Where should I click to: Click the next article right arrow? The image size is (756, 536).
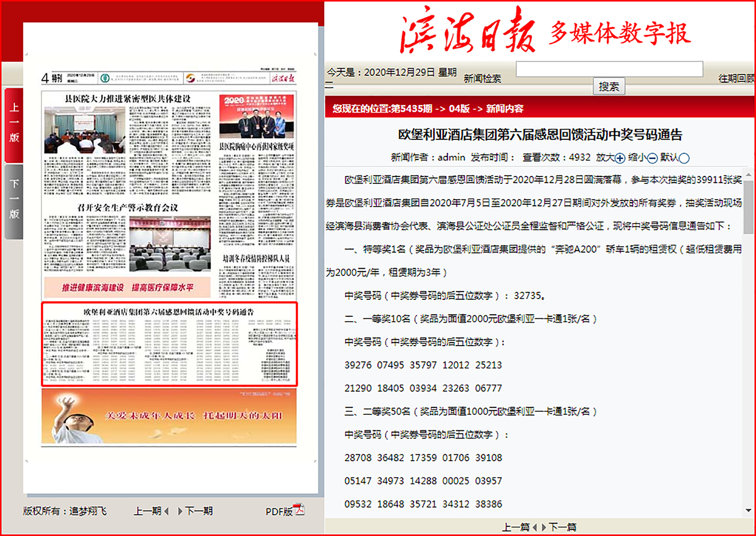click(544, 527)
